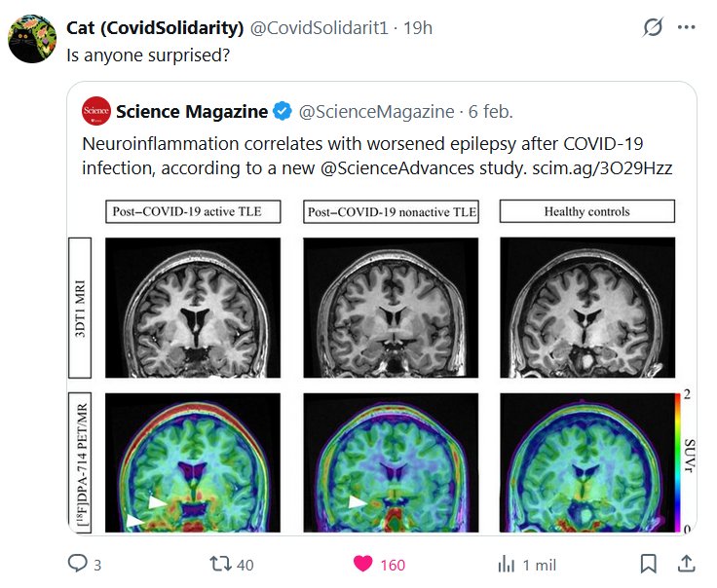
Task: Open Science Magazine red logo avatar
Action: click(x=96, y=111)
